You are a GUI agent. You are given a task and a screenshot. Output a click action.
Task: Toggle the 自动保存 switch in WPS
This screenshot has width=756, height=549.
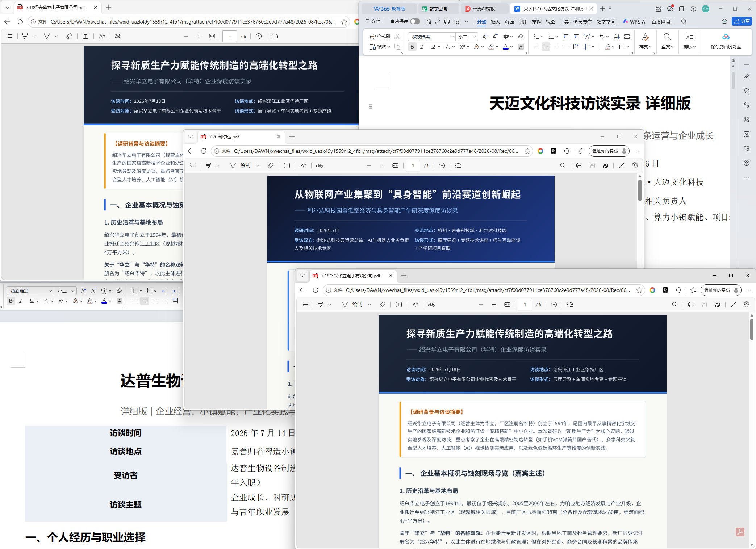[x=415, y=21]
